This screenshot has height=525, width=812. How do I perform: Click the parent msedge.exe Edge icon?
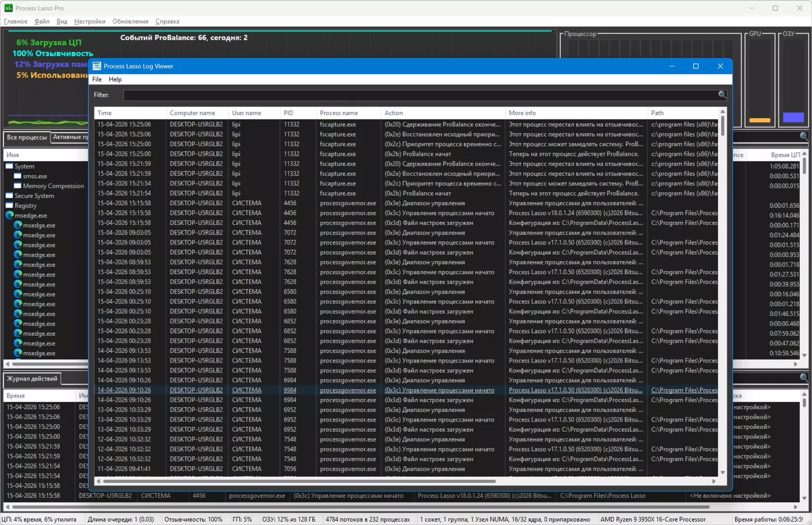[x=9, y=216]
